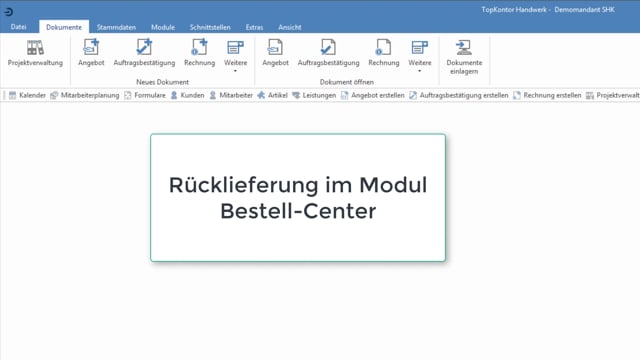This screenshot has height=360, width=640.
Task: Create new Rechnung document
Action: point(199,53)
